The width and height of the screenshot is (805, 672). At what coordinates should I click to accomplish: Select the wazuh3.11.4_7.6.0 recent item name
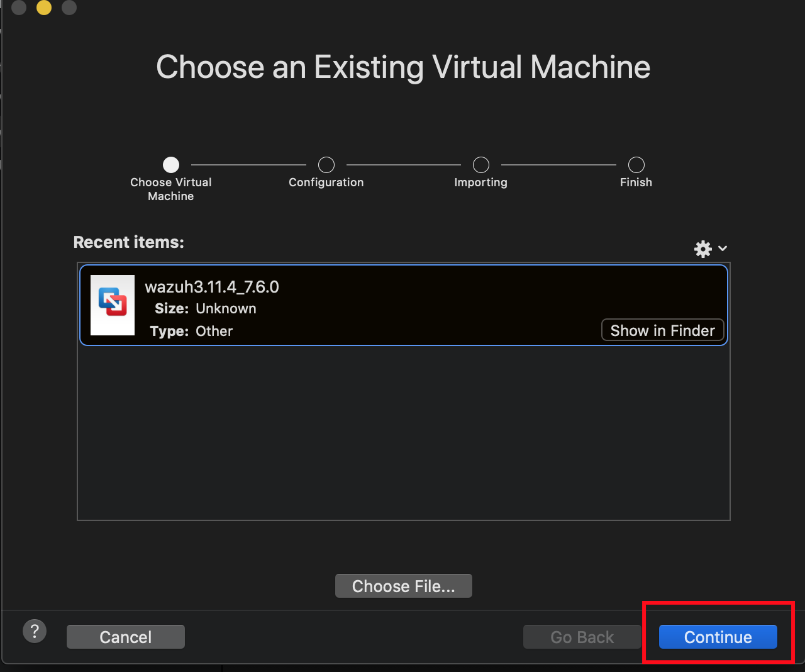212,287
